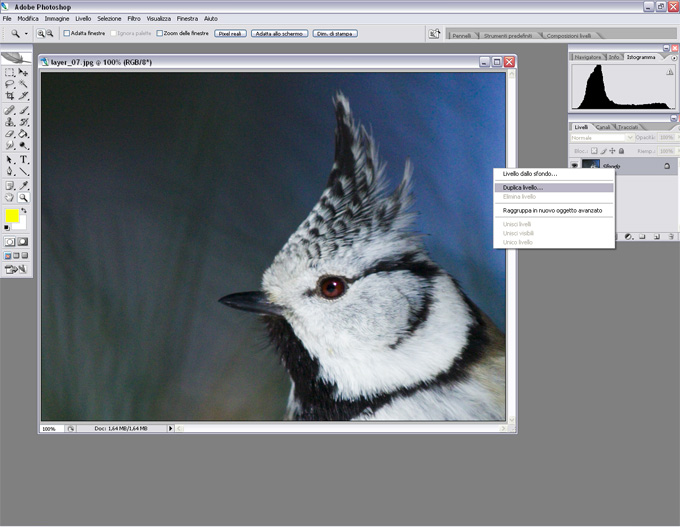Open the Zoom tool preset picker arrow

pyautogui.click(x=25, y=33)
